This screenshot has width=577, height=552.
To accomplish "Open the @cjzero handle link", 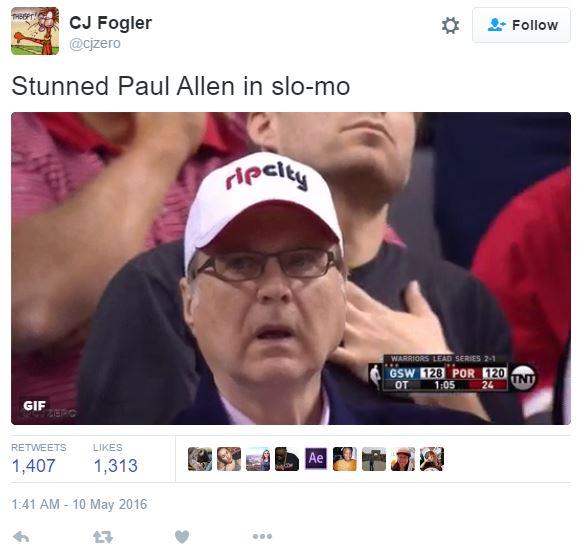I will coord(95,43).
